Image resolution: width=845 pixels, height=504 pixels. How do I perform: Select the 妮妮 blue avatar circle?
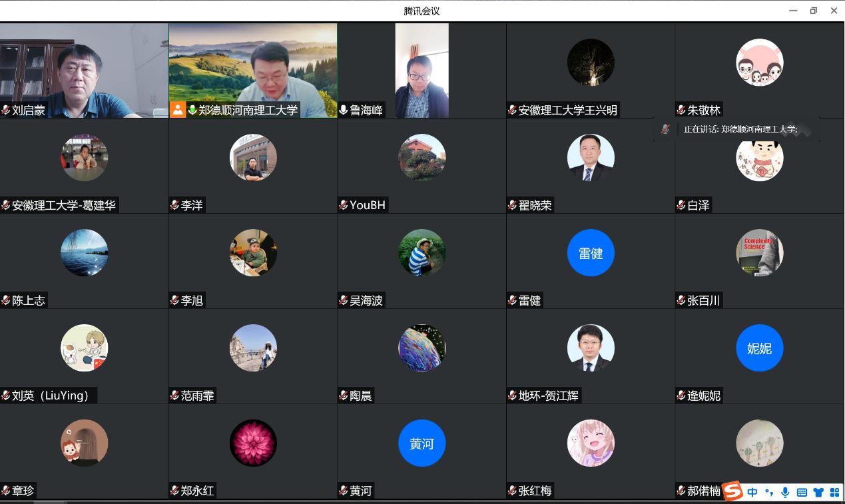[x=759, y=348]
